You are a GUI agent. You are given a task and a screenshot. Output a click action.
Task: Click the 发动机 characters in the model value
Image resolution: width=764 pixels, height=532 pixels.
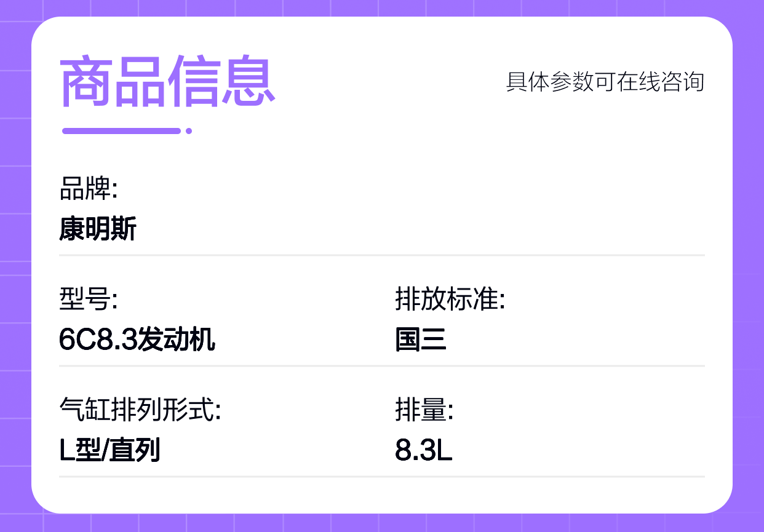177,340
